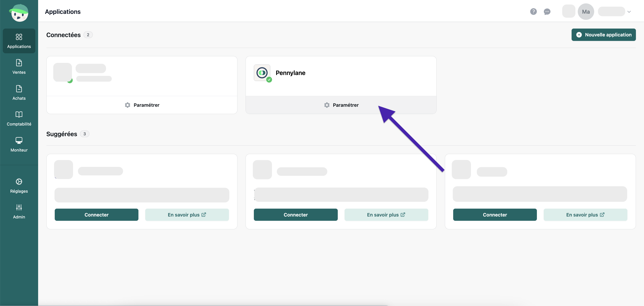Screen dimensions: 644x306
Task: Open En savoir plus for first suggestion
Action: click(187, 215)
